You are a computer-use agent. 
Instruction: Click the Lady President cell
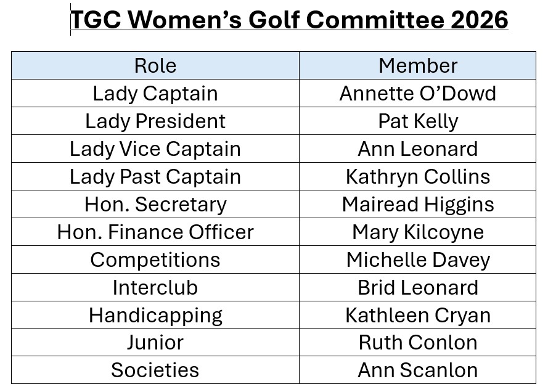[x=155, y=121]
